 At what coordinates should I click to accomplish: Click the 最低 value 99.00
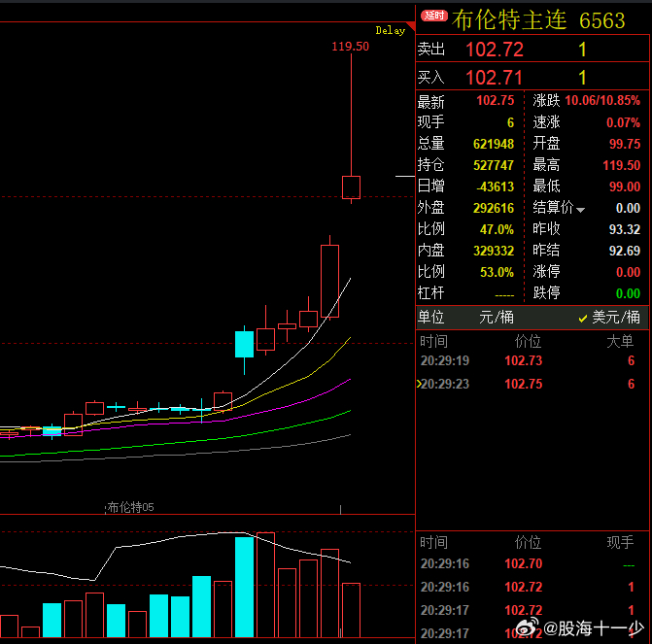point(625,186)
